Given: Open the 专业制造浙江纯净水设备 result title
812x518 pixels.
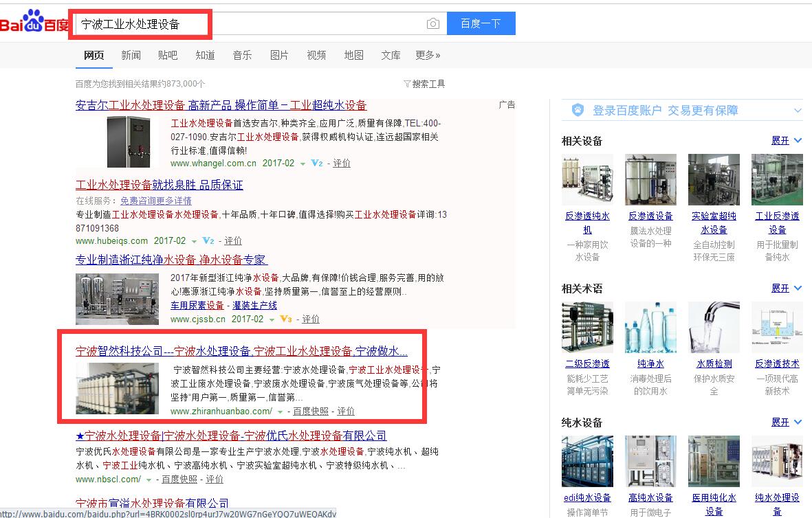Looking at the screenshot, I should 171,260.
